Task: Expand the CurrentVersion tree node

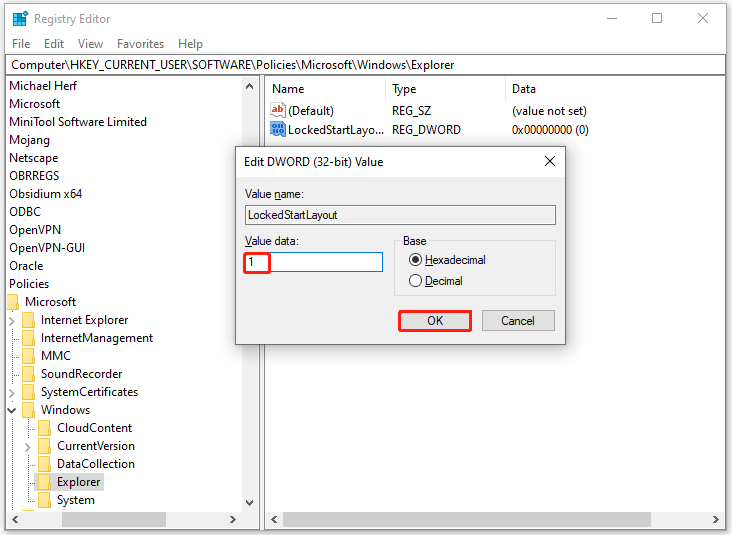Action: (x=28, y=447)
